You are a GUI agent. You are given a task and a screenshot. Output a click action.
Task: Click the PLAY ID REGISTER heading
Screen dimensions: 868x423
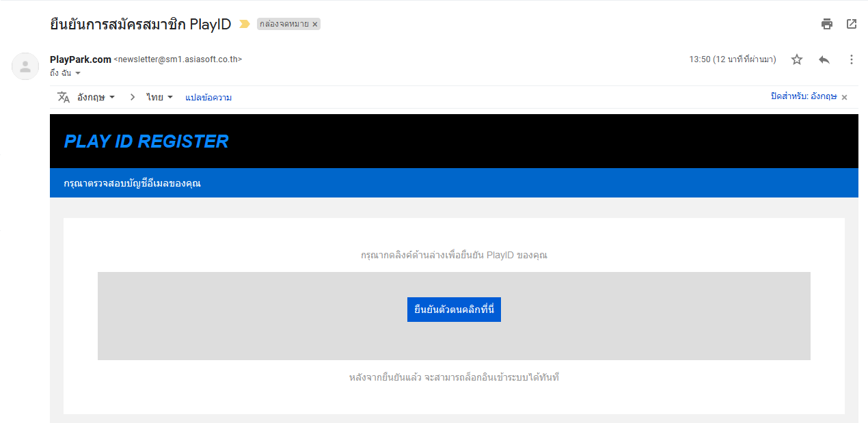coord(146,141)
